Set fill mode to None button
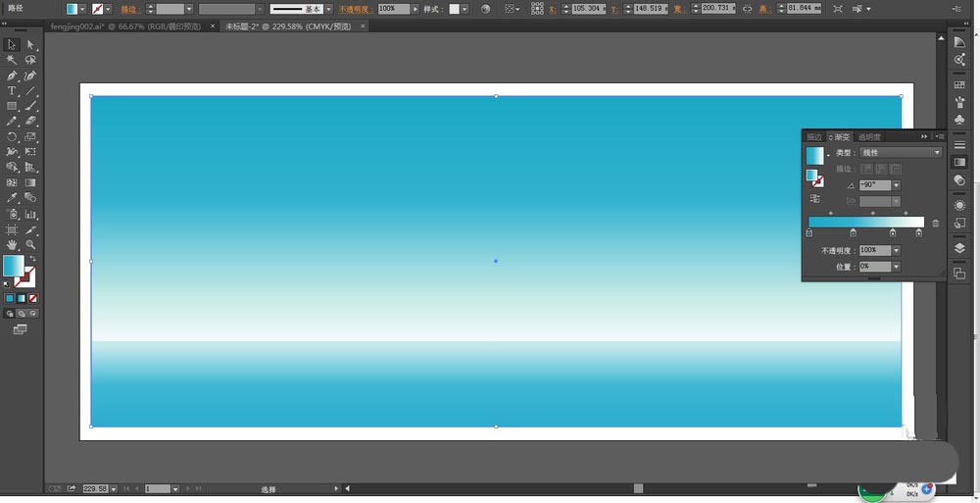Image resolution: width=980 pixels, height=503 pixels. pyautogui.click(x=32, y=298)
